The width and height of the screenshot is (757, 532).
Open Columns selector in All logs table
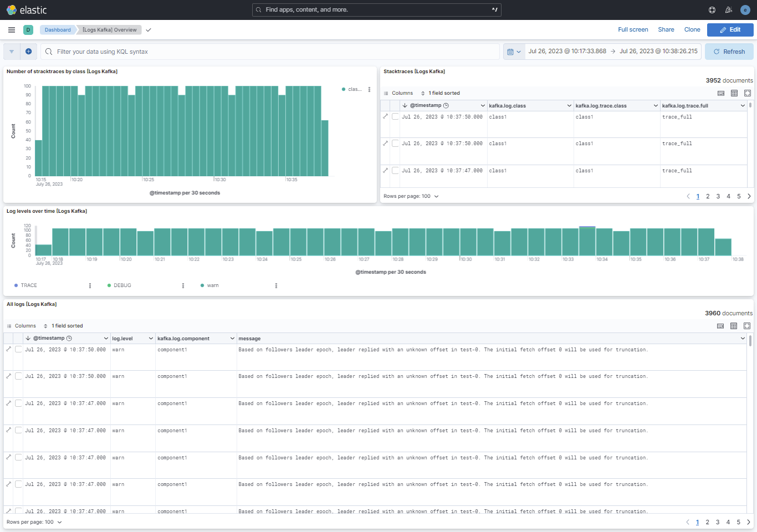[x=22, y=326]
